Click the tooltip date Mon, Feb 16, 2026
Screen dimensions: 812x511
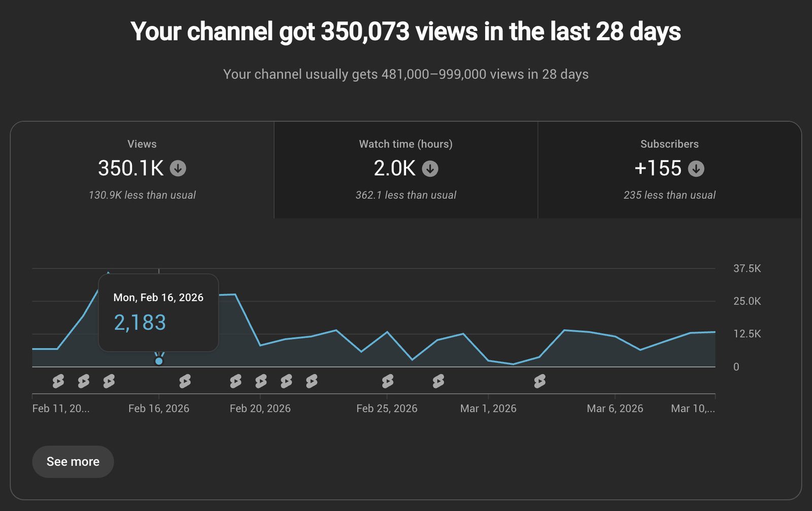(158, 298)
